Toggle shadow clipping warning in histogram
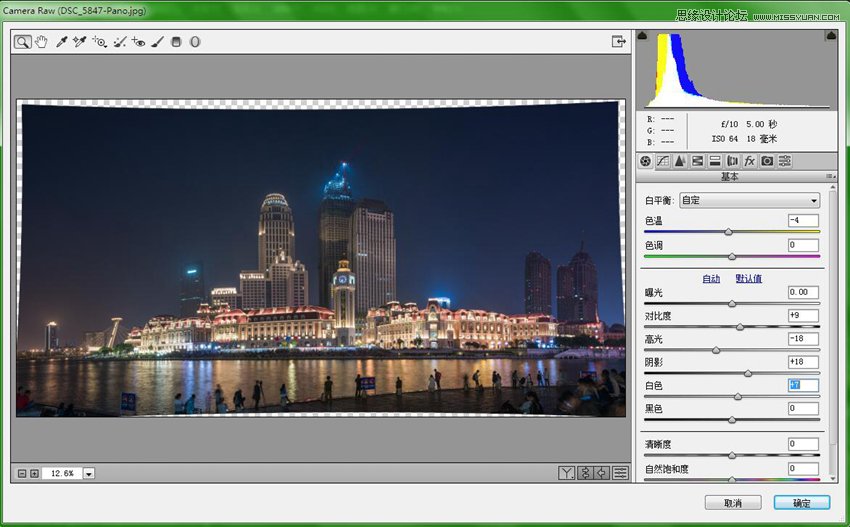This screenshot has width=850, height=527. (643, 36)
